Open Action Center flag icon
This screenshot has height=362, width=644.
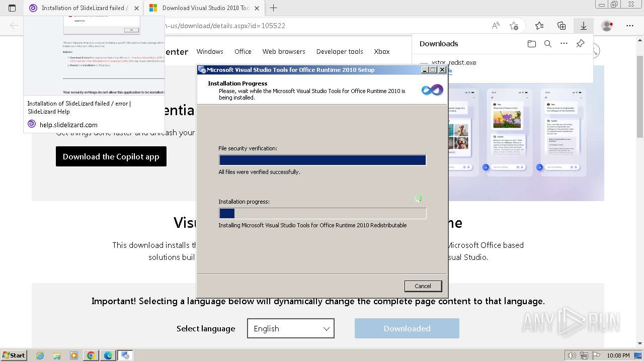[x=596, y=355]
